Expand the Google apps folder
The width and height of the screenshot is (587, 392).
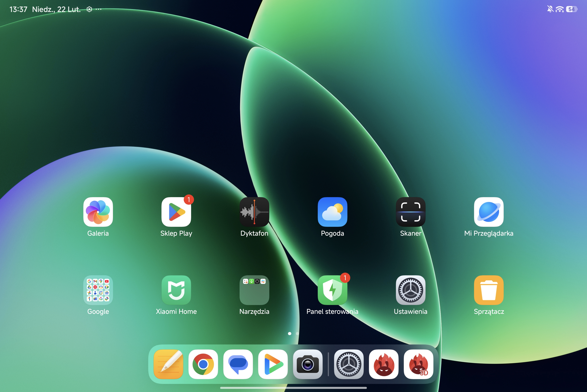(98, 290)
